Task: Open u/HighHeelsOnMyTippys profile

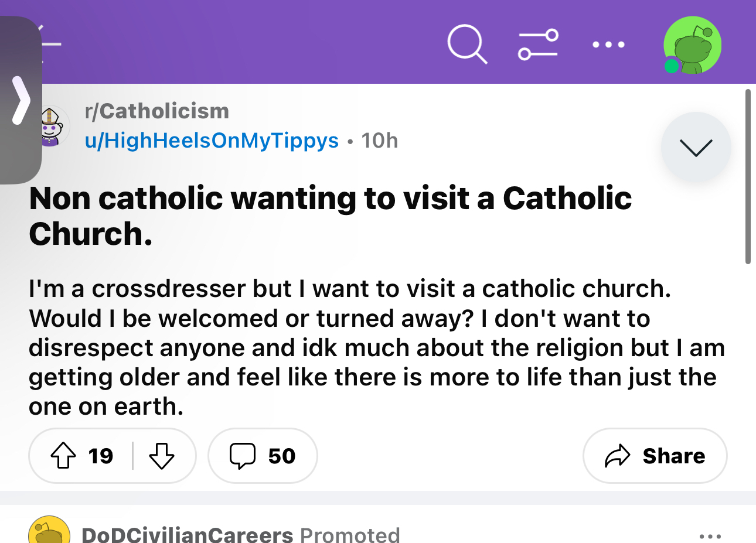Action: coord(212,141)
